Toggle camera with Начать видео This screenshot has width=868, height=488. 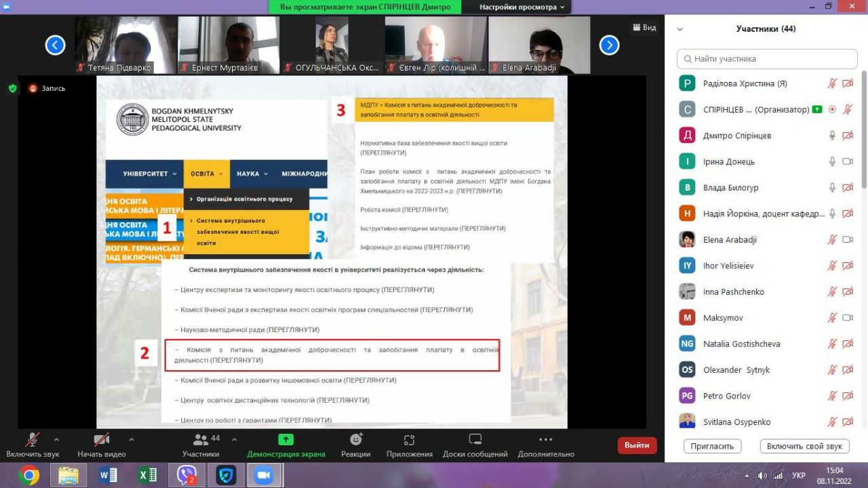click(102, 440)
